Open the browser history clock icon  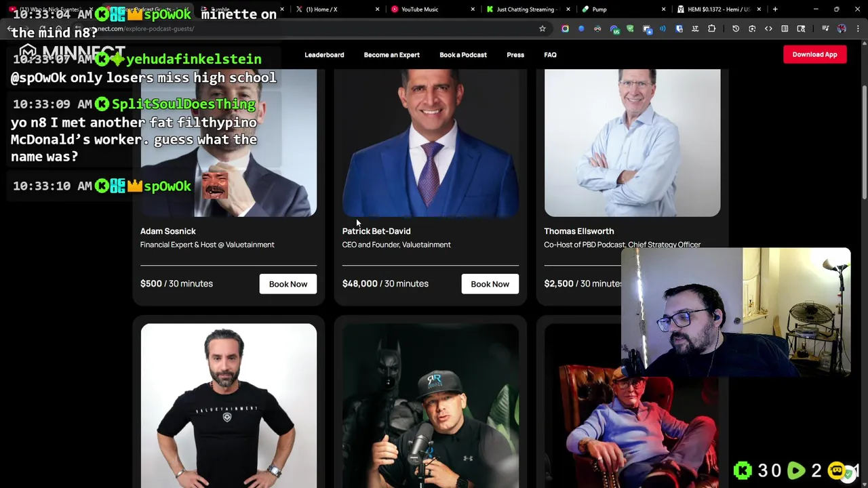point(736,28)
